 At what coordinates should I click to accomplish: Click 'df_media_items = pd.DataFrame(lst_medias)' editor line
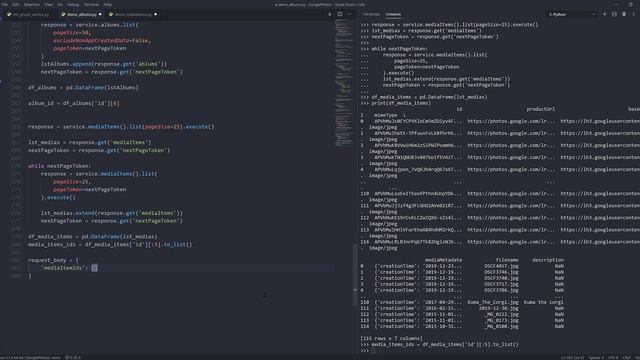[93, 236]
